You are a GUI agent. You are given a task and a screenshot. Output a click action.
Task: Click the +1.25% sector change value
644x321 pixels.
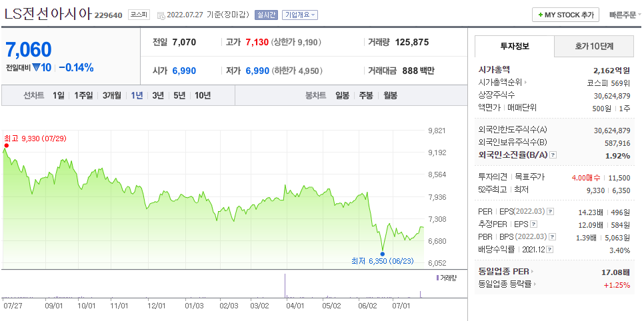click(x=617, y=285)
